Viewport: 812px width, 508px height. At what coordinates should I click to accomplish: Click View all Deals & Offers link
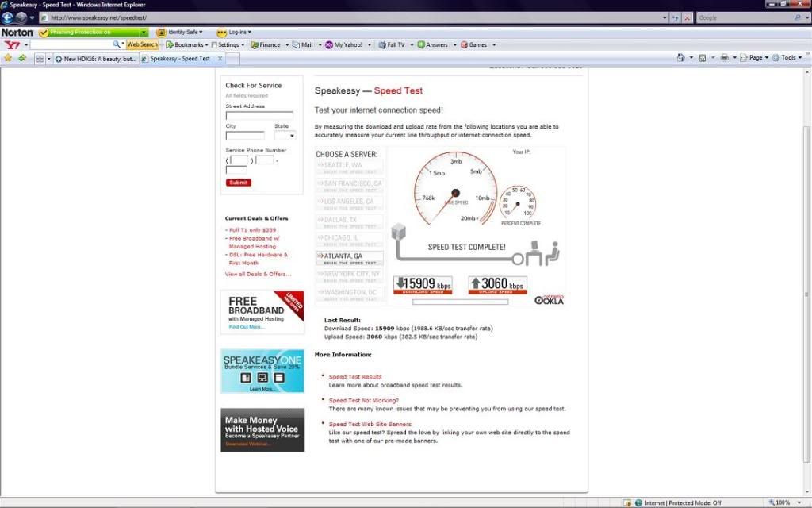(258, 274)
